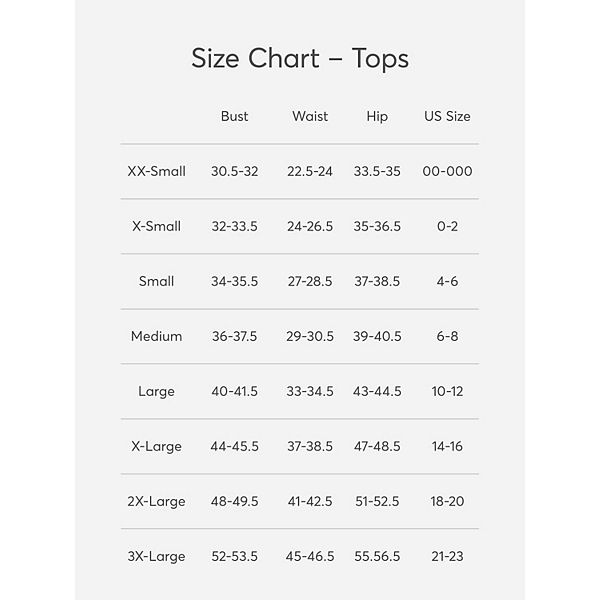Select the 14-16 US size cell
Image resolution: width=600 pixels, height=600 pixels.
(x=447, y=446)
